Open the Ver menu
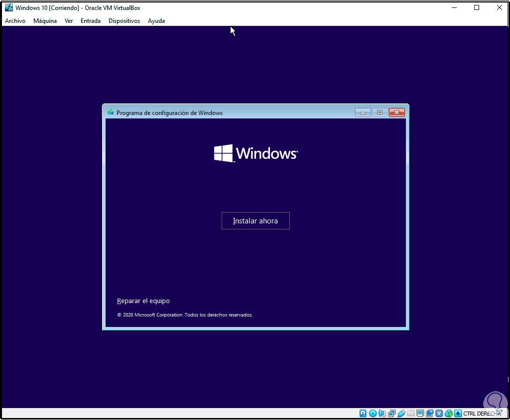Viewport: 510px width, 420px height. coord(69,21)
